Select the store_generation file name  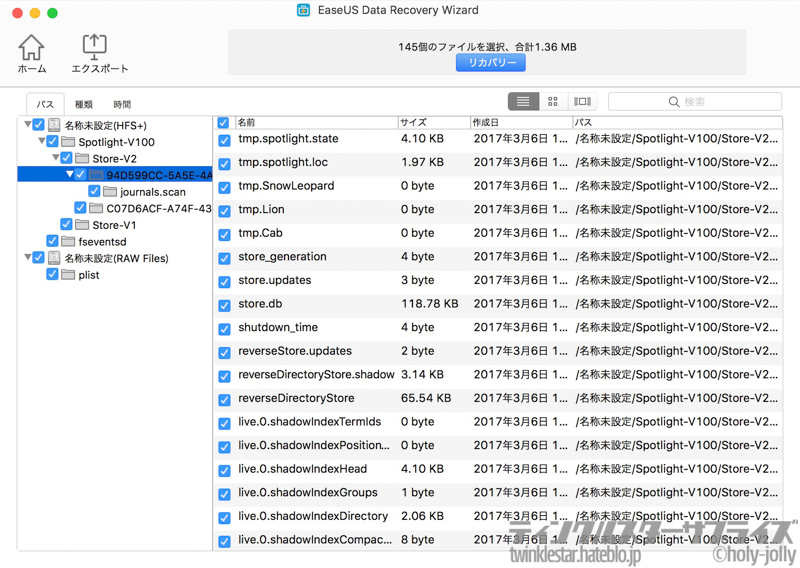pos(282,257)
